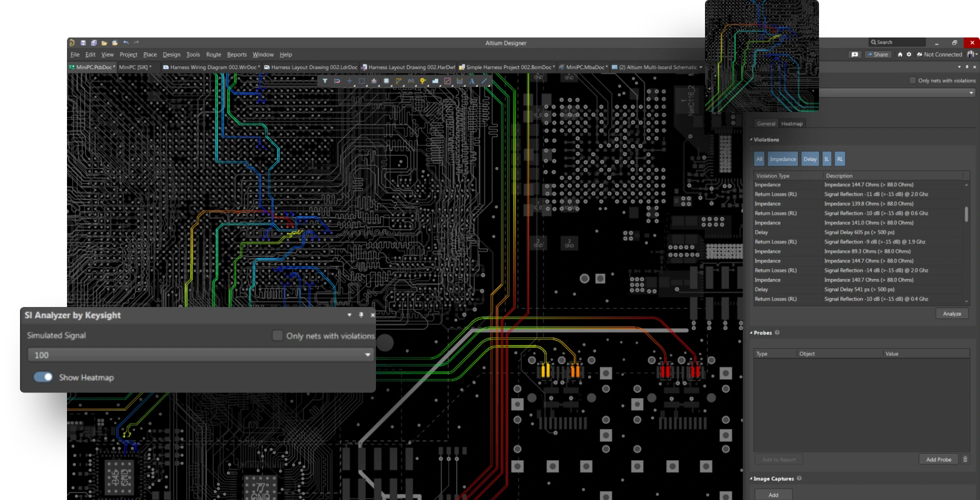Screen dimensions: 980x500
Task: Check Only nets with violations in floating panel
Action: (277, 335)
